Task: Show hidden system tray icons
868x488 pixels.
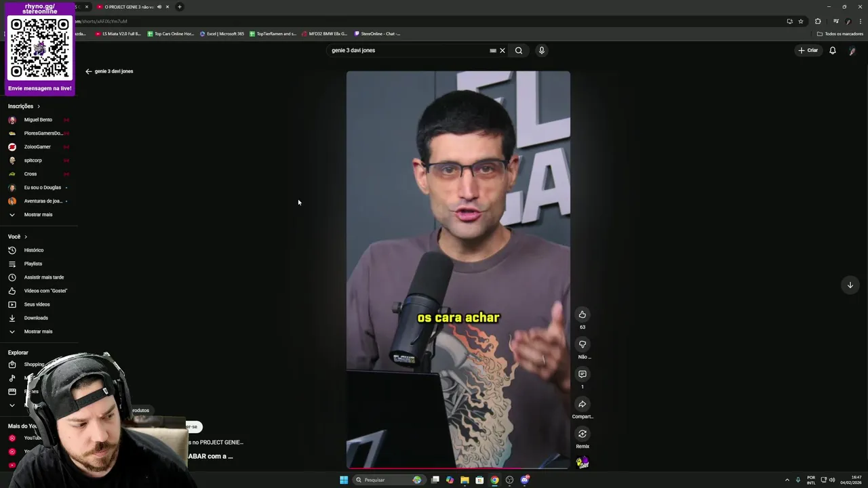Action: click(787, 480)
